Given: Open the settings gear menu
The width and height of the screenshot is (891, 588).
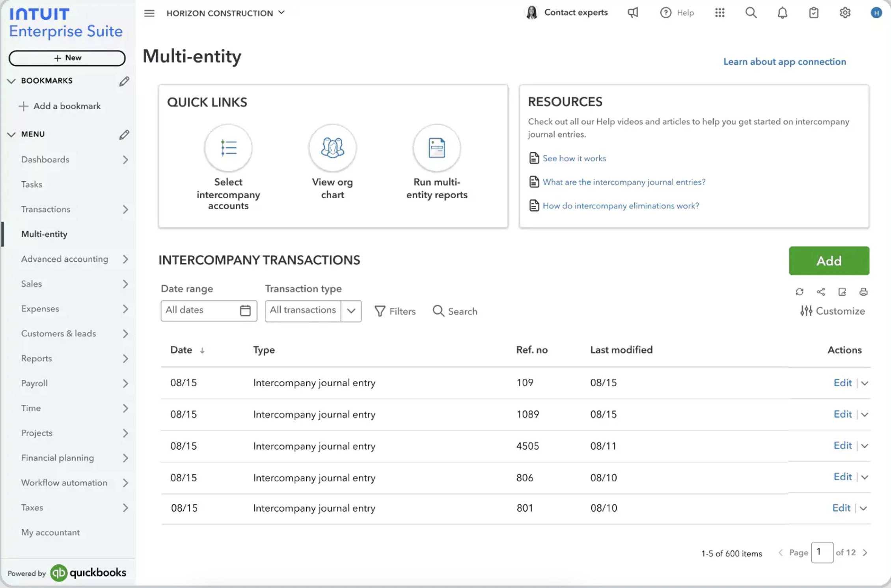Looking at the screenshot, I should [845, 13].
